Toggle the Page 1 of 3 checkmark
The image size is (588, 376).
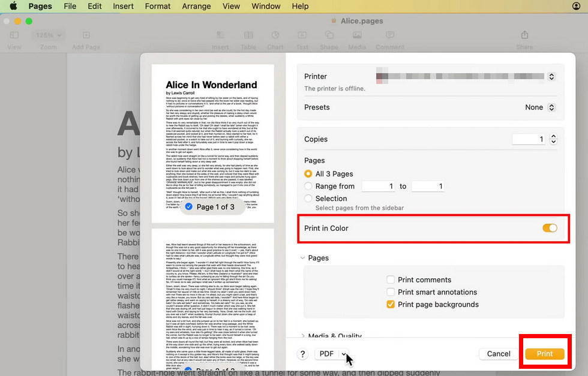coord(188,206)
